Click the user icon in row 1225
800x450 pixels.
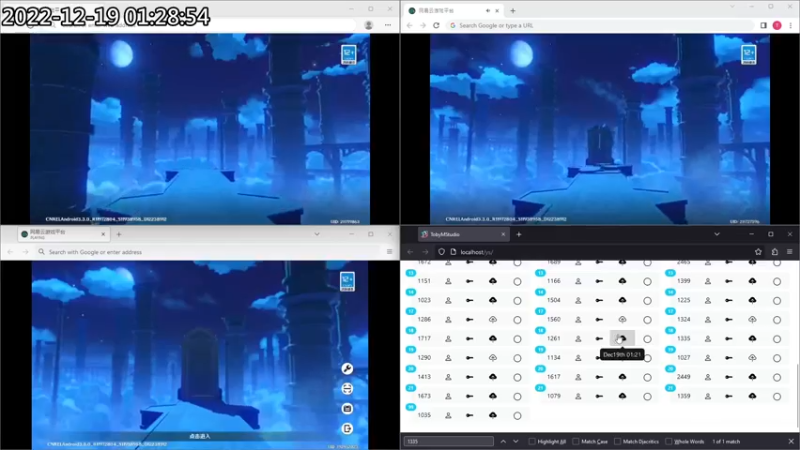click(708, 301)
